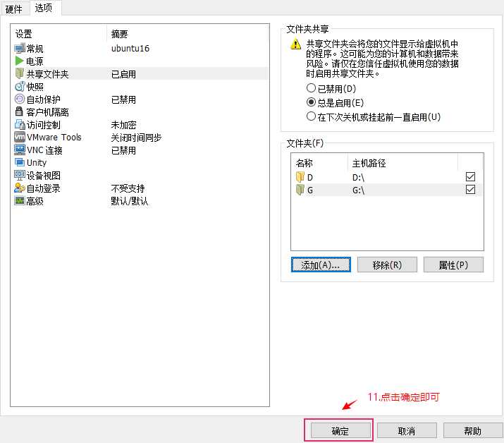Select the 共享文件夹 row text
The width and height of the screenshot is (504, 443).
(x=47, y=74)
